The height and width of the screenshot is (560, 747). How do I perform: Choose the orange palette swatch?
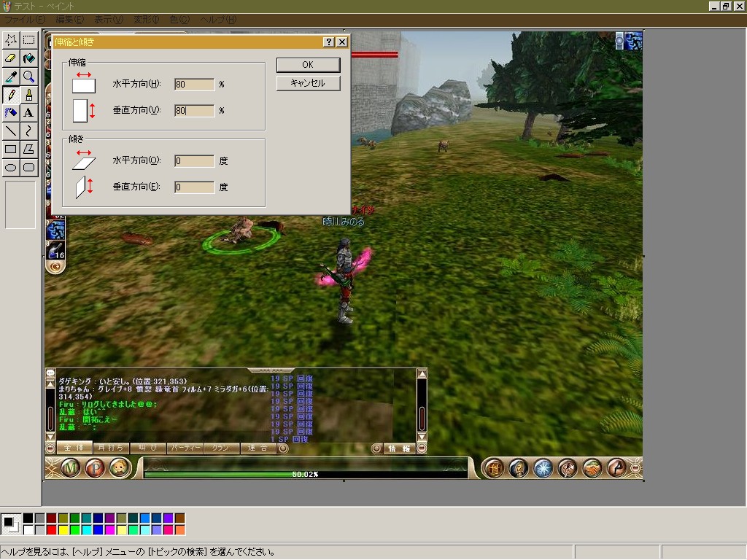180,529
